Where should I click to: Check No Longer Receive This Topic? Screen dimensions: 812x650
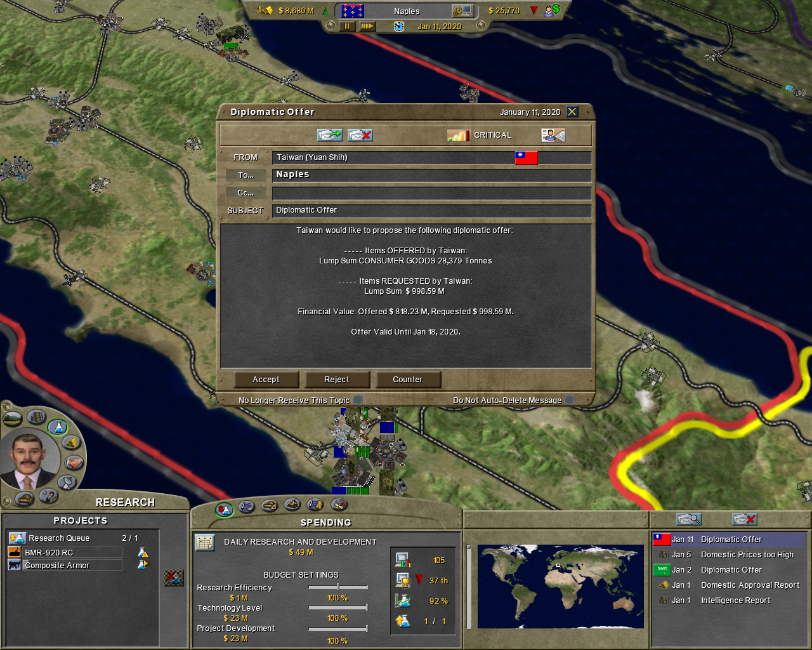click(358, 399)
